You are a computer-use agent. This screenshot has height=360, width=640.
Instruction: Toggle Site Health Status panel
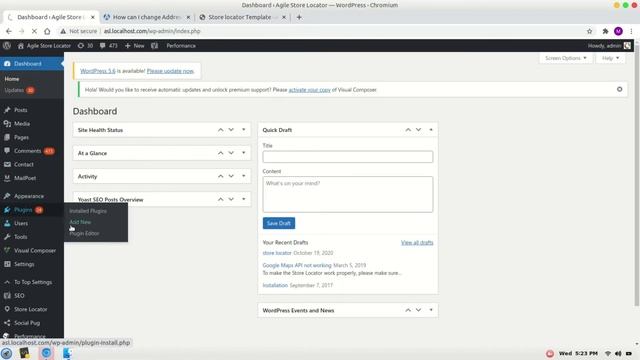click(x=244, y=130)
